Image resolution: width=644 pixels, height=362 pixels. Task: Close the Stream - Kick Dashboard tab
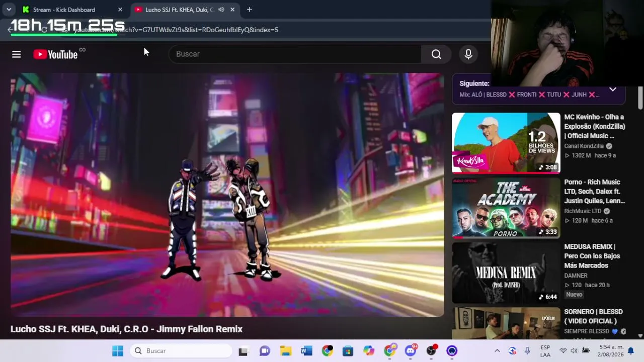tap(120, 10)
